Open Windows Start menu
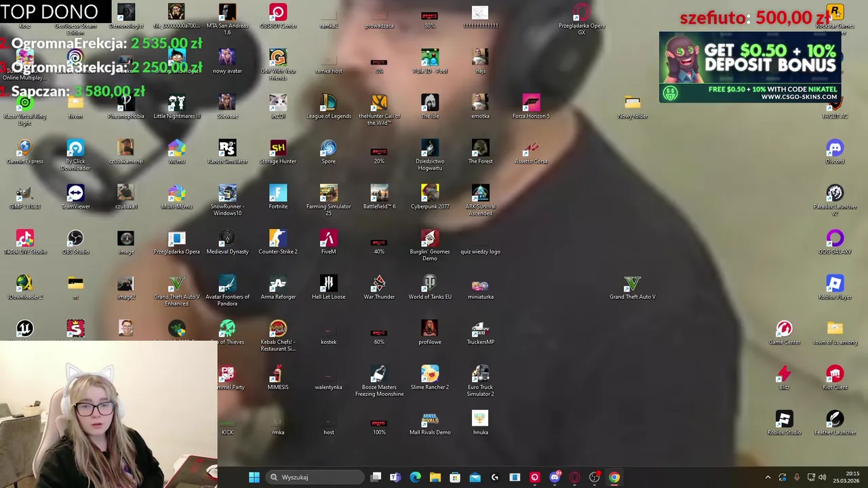The image size is (868, 488). click(x=254, y=477)
